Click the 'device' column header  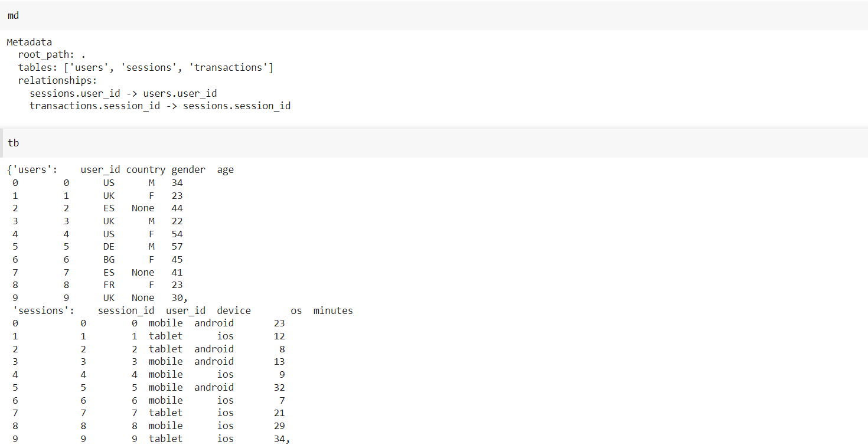[x=234, y=311]
